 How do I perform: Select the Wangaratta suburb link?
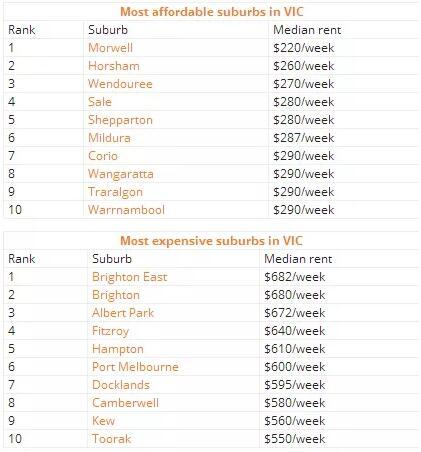[121, 174]
